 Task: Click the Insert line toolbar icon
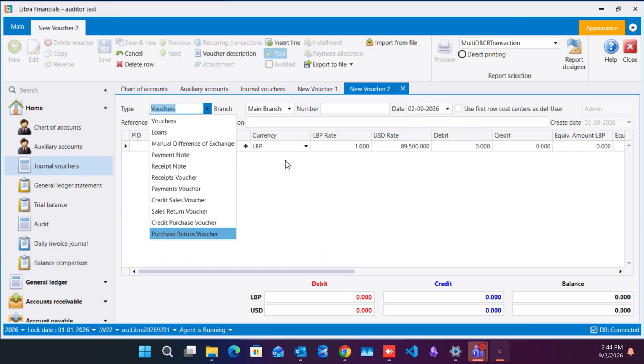click(x=269, y=42)
